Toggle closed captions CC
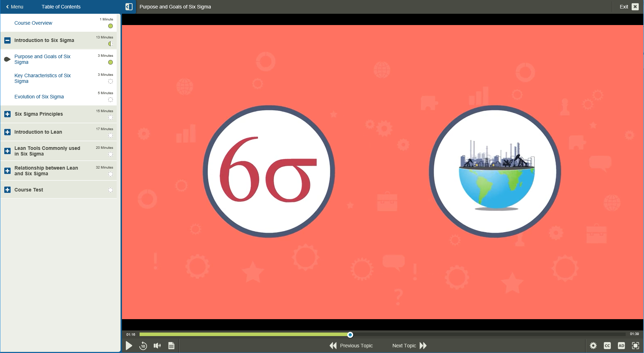The height and width of the screenshot is (353, 644). [x=607, y=346]
